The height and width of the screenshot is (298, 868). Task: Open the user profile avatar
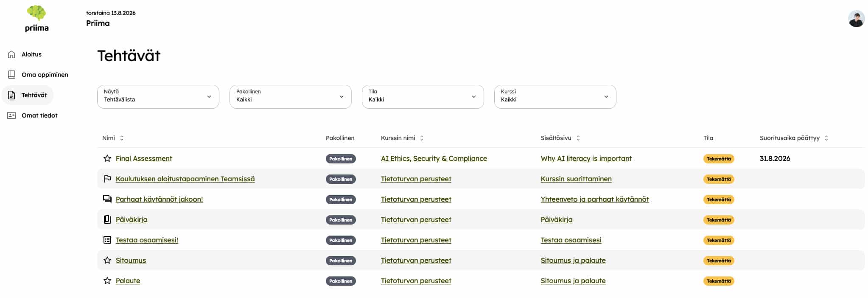856,19
